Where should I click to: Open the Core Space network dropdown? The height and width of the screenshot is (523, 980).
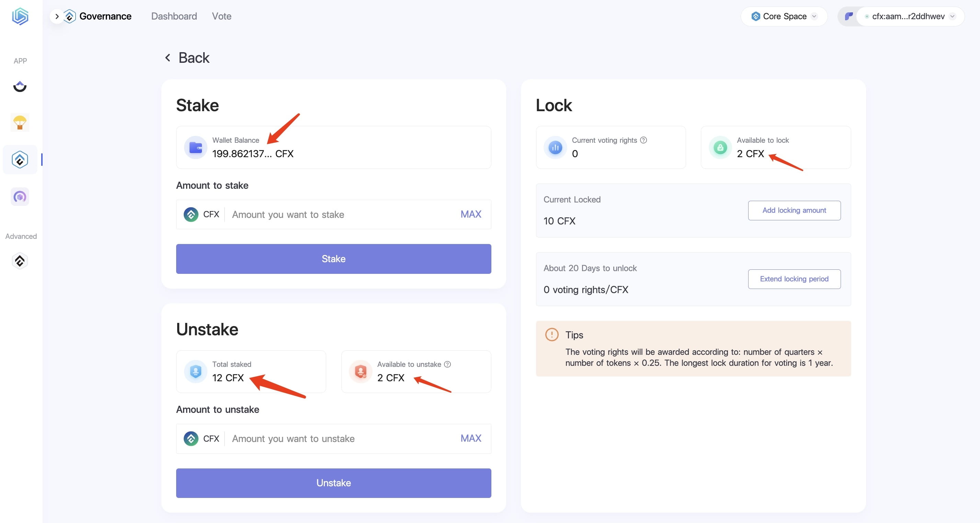[784, 16]
